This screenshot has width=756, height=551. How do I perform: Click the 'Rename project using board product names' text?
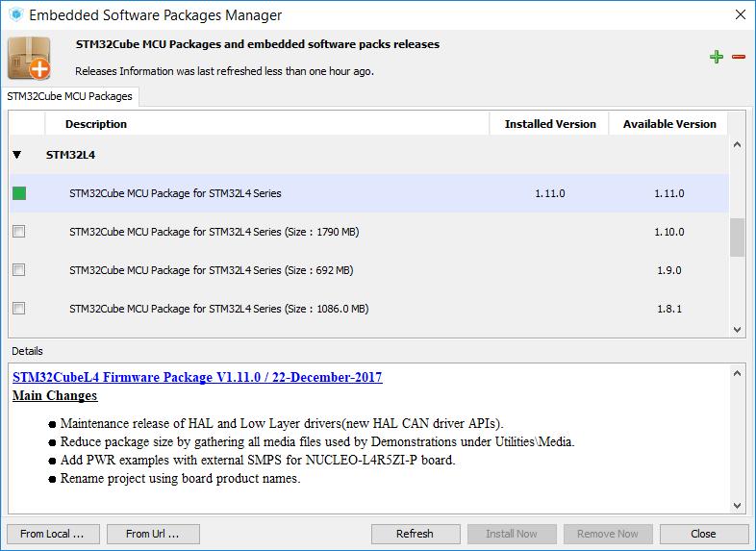tap(180, 478)
